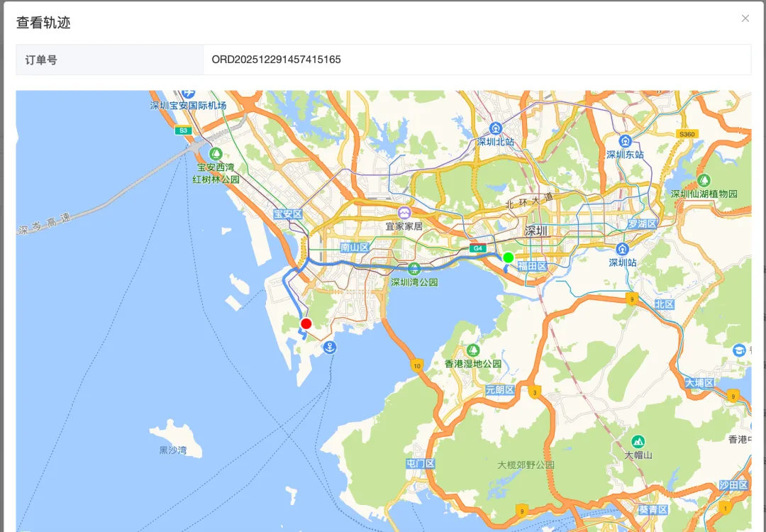Click the route 3 highway shield
The image size is (766, 532).
pos(535,392)
